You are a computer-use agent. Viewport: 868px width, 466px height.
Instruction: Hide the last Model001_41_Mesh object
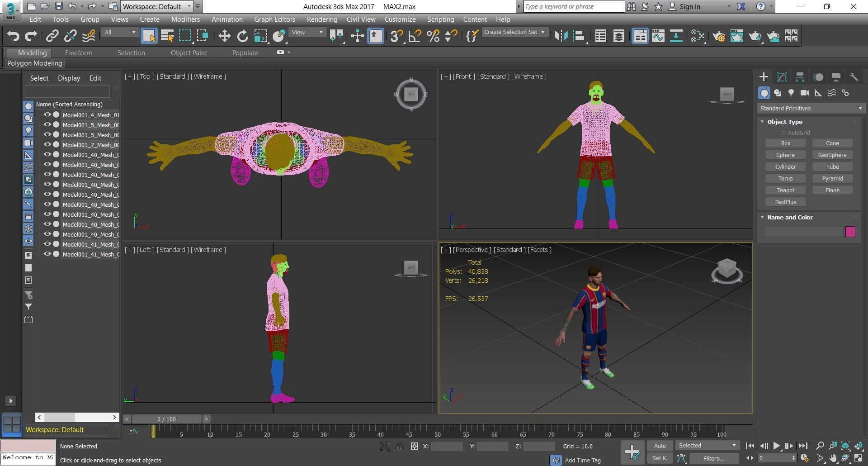(47, 254)
